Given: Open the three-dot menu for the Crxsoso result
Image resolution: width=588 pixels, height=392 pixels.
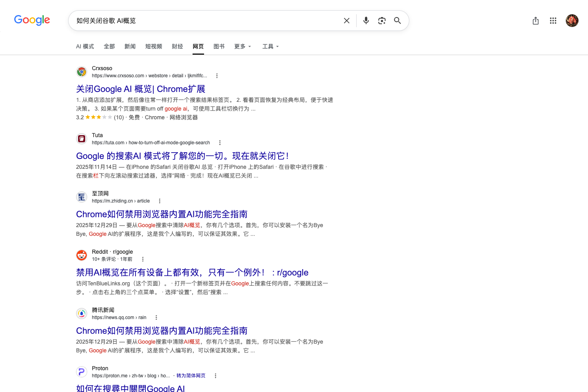Looking at the screenshot, I should (217, 76).
